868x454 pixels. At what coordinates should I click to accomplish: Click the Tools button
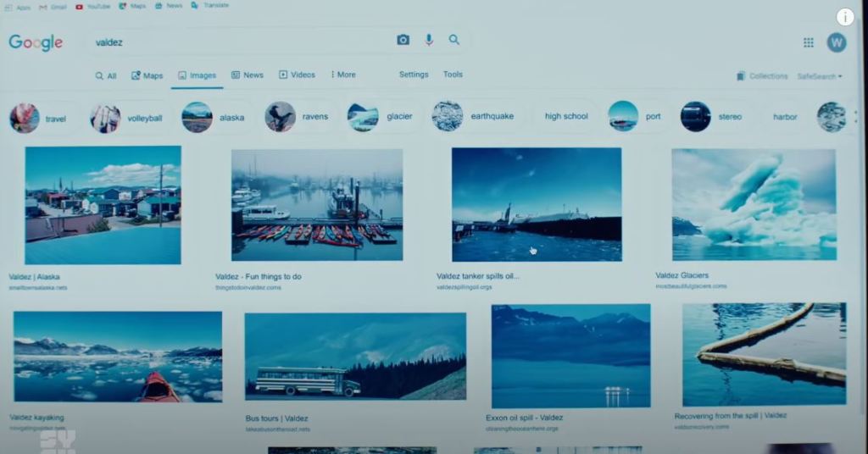coord(453,75)
